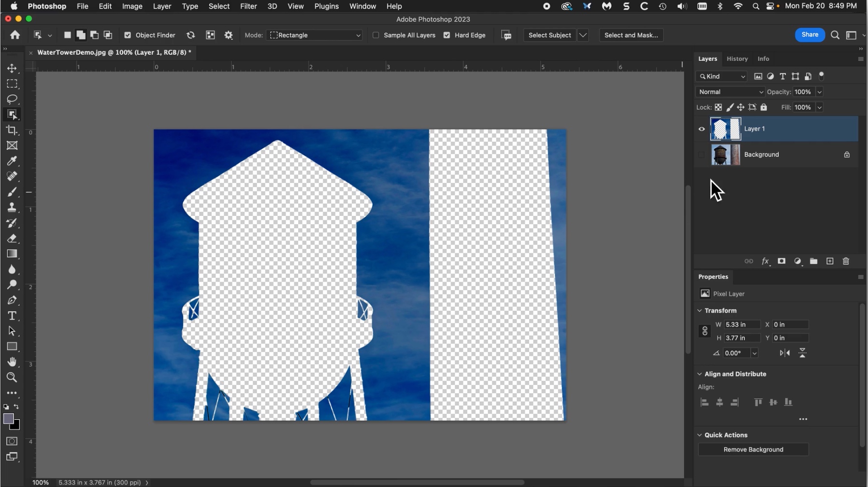Delete layer using trash icon
The width and height of the screenshot is (868, 487).
coord(846,261)
